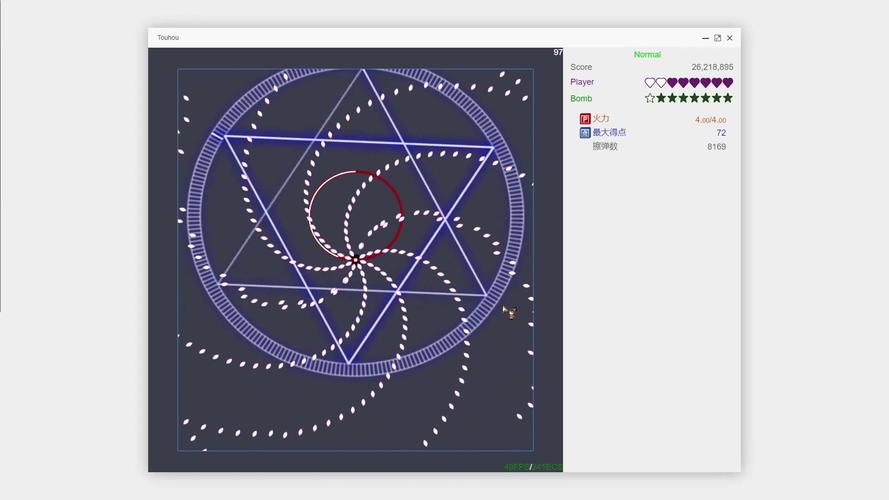Click the 火力 power label
The height and width of the screenshot is (500, 889).
601,118
